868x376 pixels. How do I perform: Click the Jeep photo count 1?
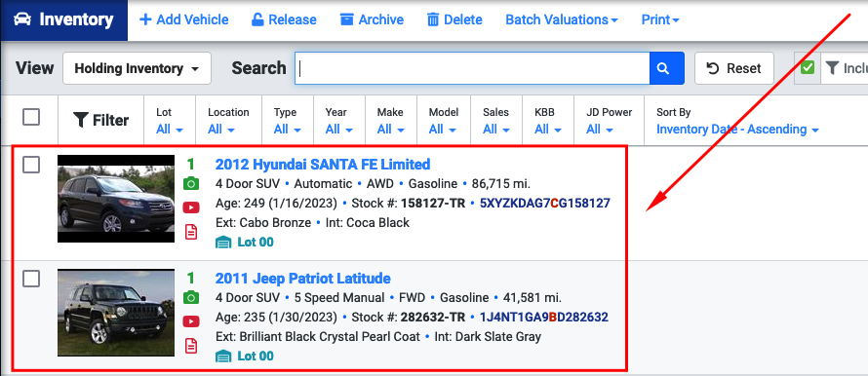point(191,279)
